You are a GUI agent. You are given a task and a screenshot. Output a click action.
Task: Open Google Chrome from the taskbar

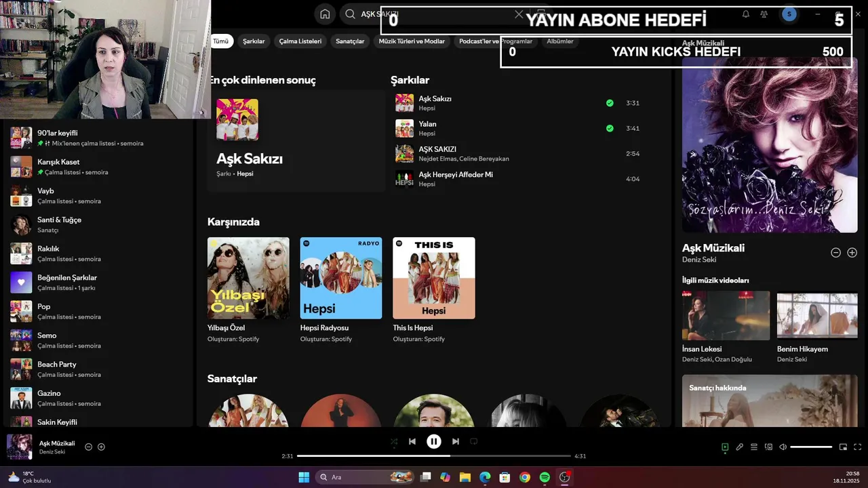[525, 477]
